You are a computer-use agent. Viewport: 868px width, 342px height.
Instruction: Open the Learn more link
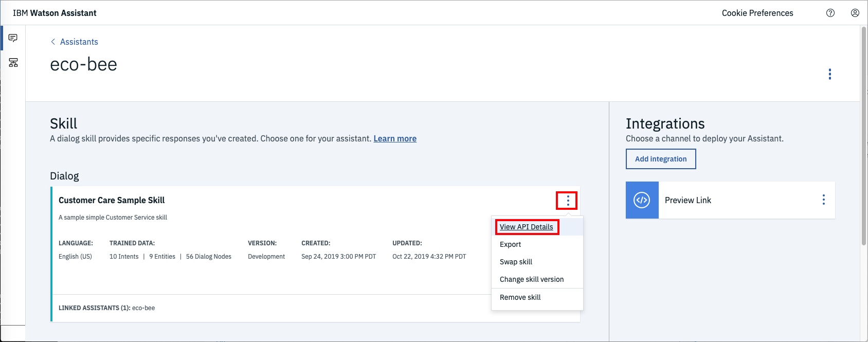point(395,138)
